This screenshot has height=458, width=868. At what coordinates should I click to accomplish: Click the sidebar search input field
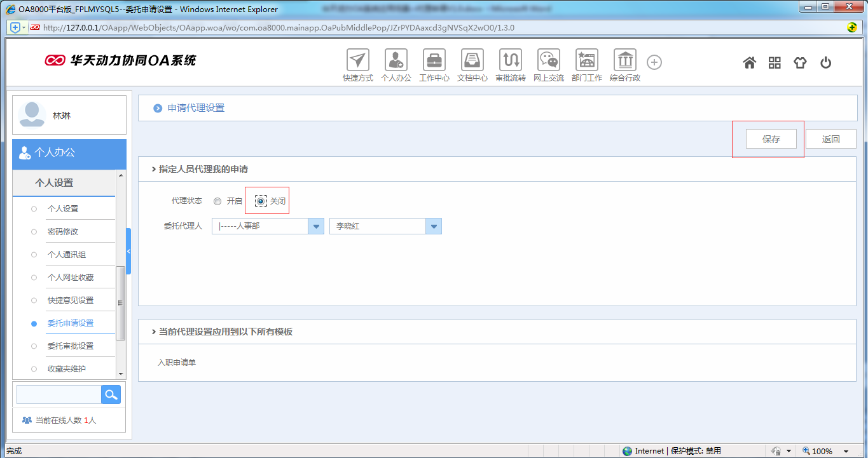(59, 394)
